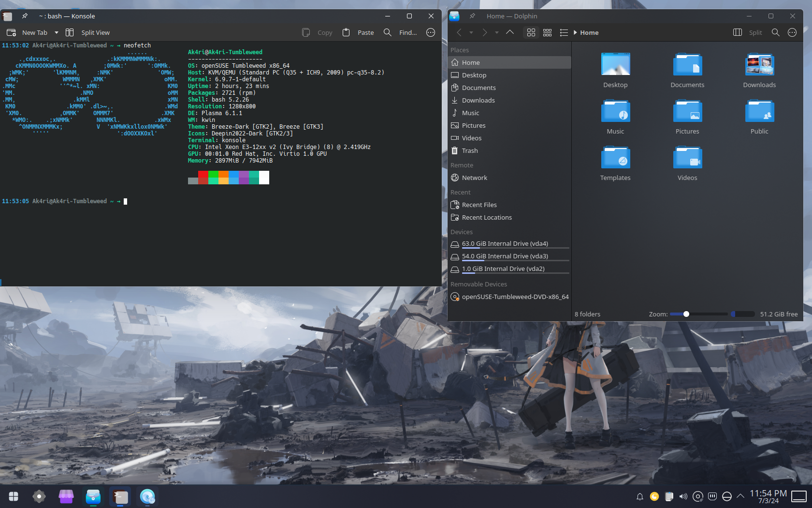
Task: Open clipboard icon in system tray
Action: [669, 496]
